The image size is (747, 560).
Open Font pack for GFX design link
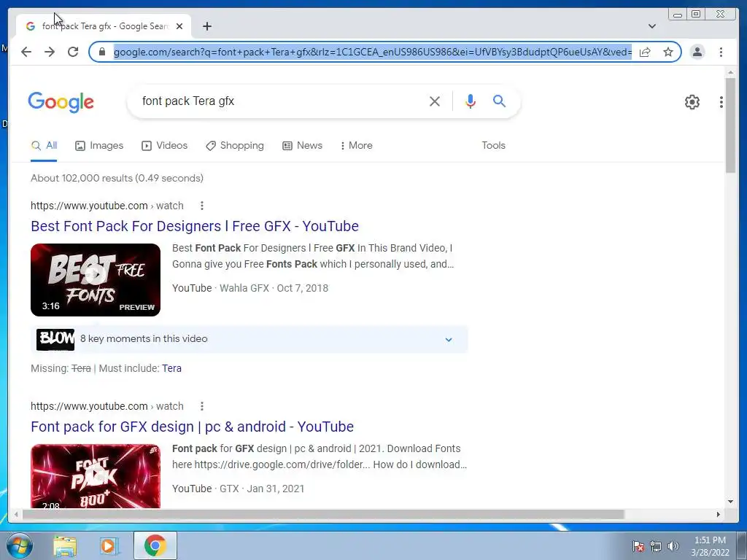[x=192, y=427]
